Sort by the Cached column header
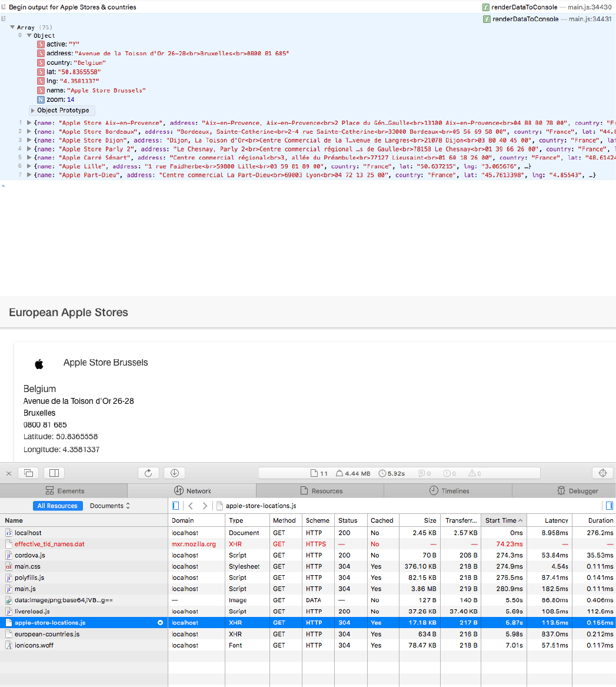Image resolution: width=616 pixels, height=687 pixels. click(x=383, y=520)
